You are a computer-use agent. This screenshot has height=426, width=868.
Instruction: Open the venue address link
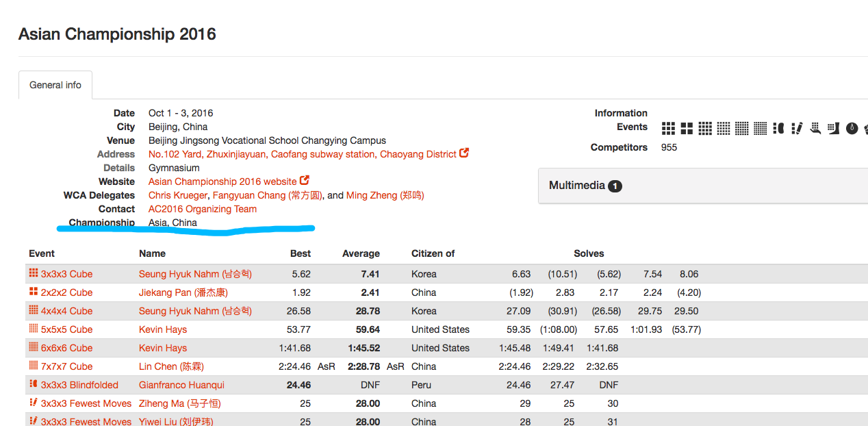point(303,154)
